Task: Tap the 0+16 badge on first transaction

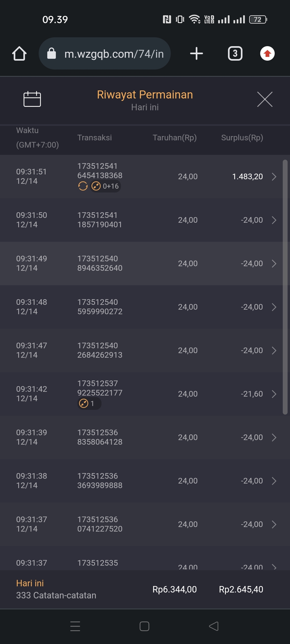Action: pyautogui.click(x=106, y=186)
